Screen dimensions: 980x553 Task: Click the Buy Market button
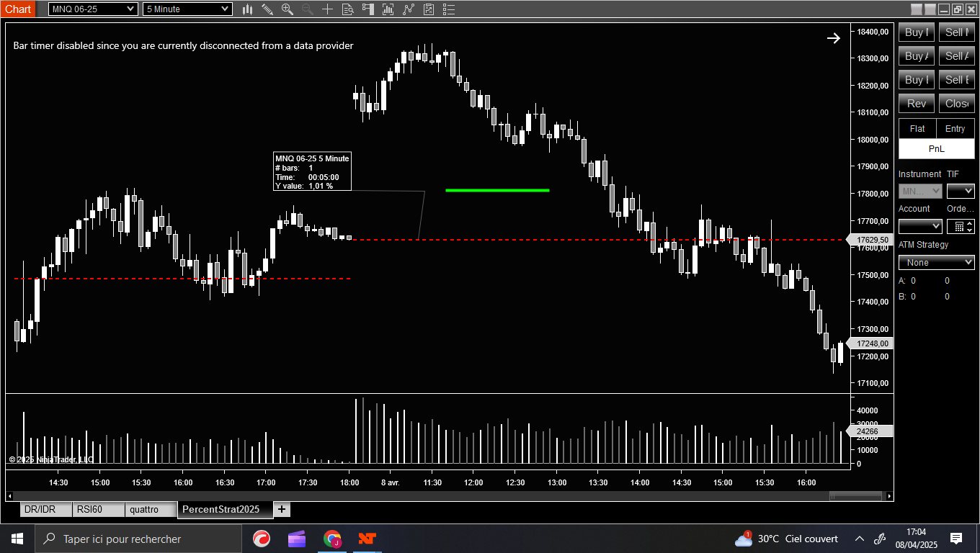[917, 32]
